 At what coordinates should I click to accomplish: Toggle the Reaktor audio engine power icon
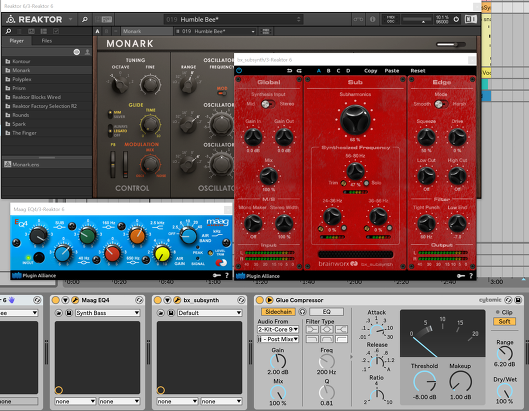pyautogui.click(x=456, y=19)
